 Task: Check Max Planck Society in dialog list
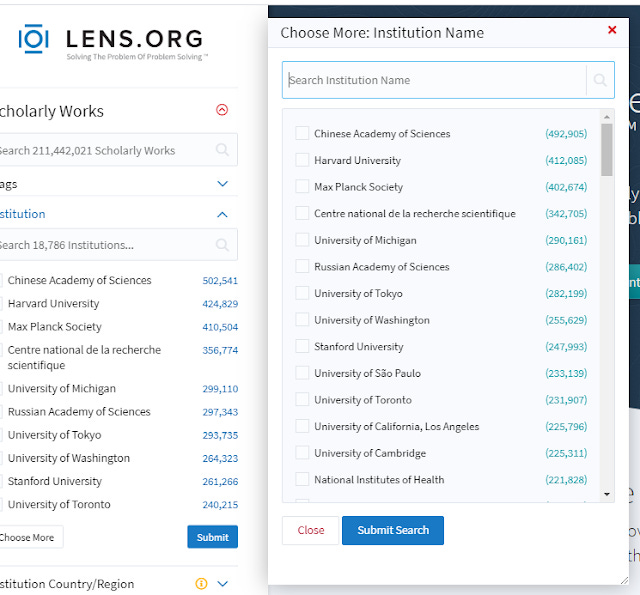pyautogui.click(x=302, y=186)
